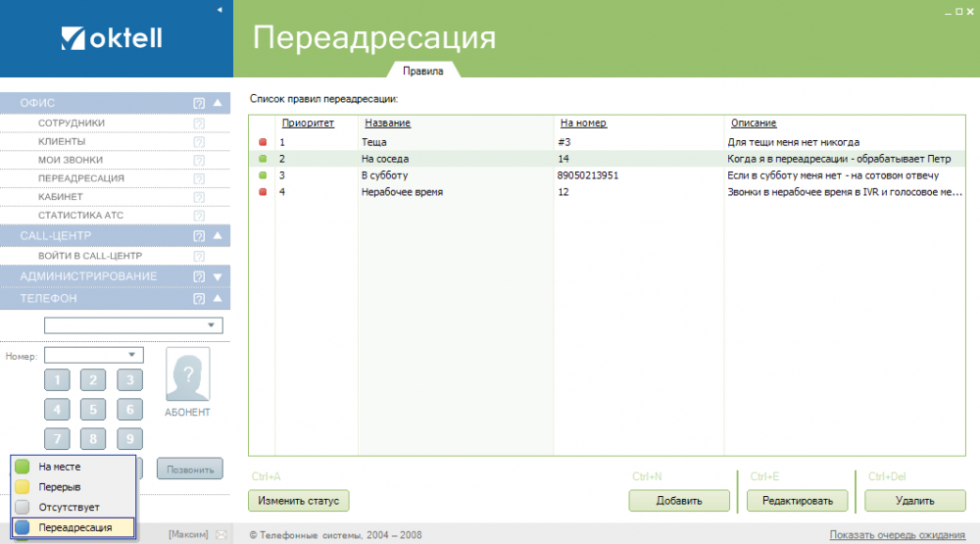The height and width of the screenshot is (544, 980).
Task: Click the help icon next to СОТРУДНИКИ
Action: pyautogui.click(x=199, y=124)
